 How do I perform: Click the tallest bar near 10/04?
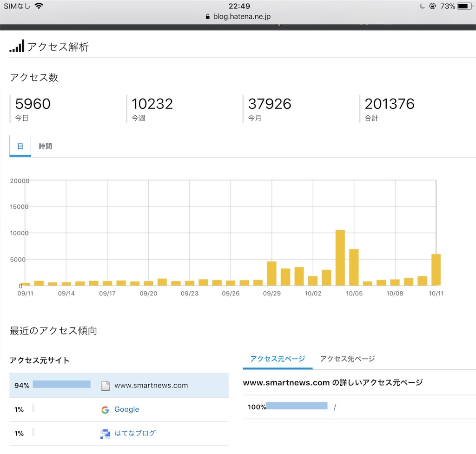tap(340, 258)
